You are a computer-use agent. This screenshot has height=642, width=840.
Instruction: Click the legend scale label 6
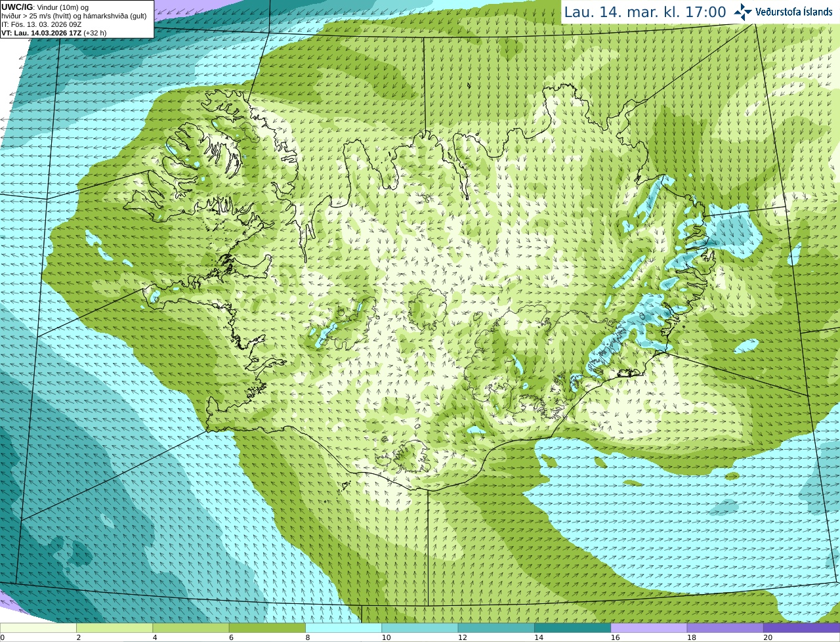[x=231, y=637]
